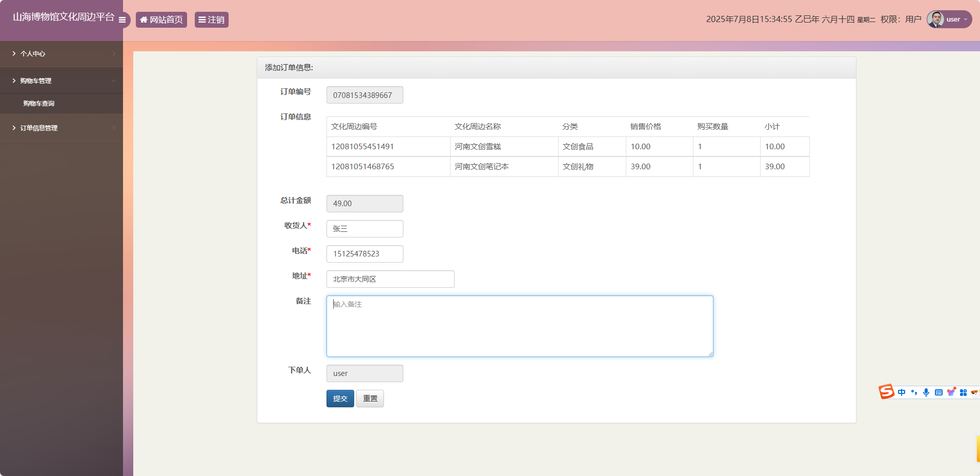Image resolution: width=980 pixels, height=476 pixels.
Task: Toggle 中/英 input language switch
Action: click(x=902, y=392)
